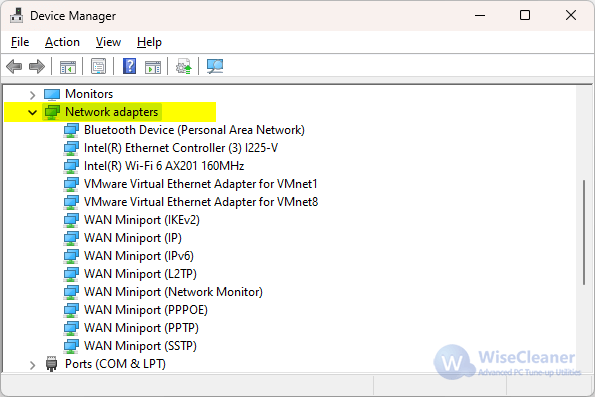Screen dimensions: 595x397
Task: Select WAN Miniport (SSTP) text
Action: point(140,346)
